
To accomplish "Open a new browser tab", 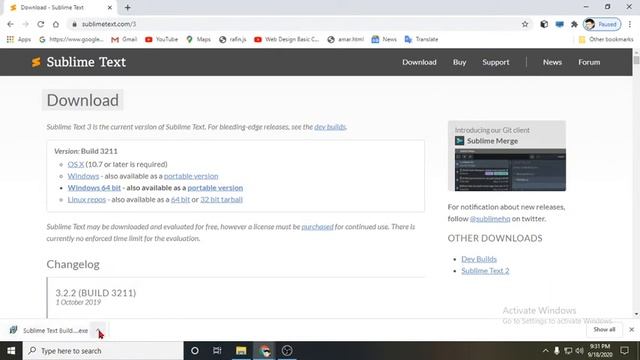I will (128, 7).
